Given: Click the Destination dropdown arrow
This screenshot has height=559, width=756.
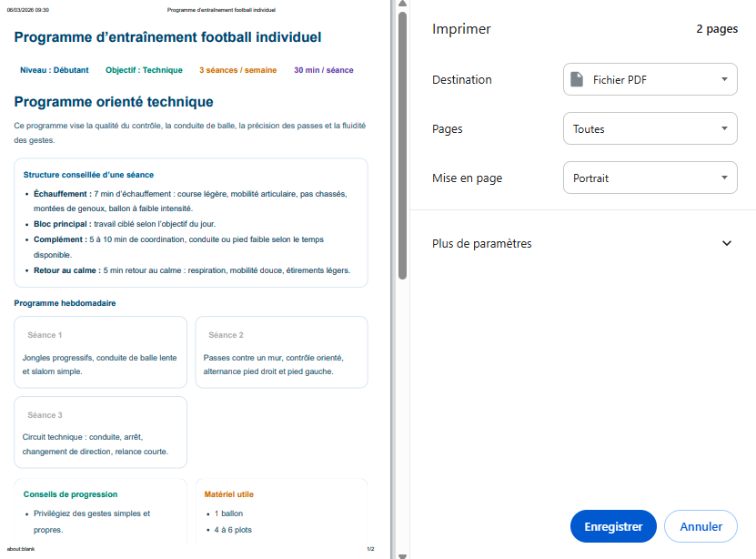Looking at the screenshot, I should 725,78.
